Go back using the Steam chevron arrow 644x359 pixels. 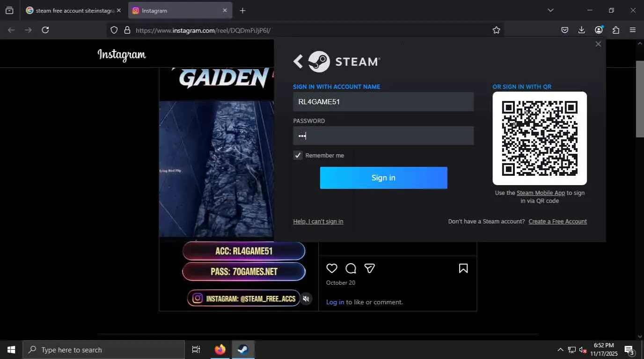pyautogui.click(x=298, y=61)
